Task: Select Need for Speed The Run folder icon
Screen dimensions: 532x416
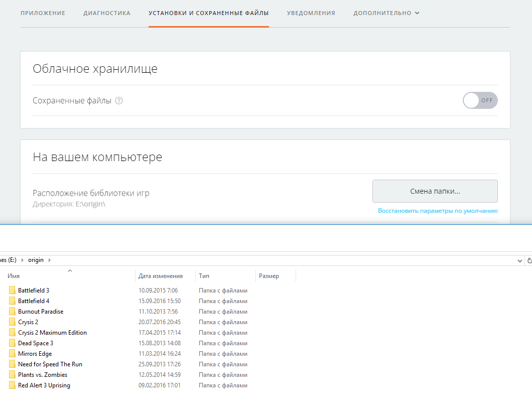Action: (x=12, y=364)
